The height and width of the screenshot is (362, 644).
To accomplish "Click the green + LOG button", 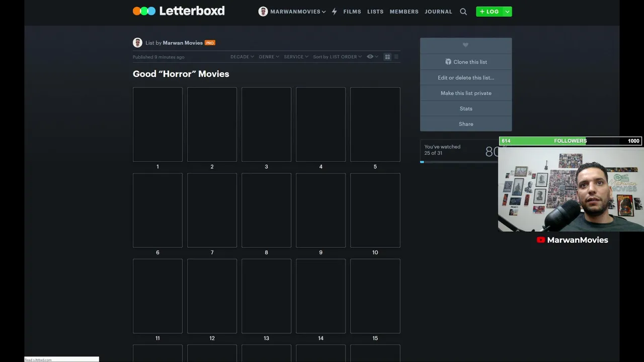I will point(489,12).
